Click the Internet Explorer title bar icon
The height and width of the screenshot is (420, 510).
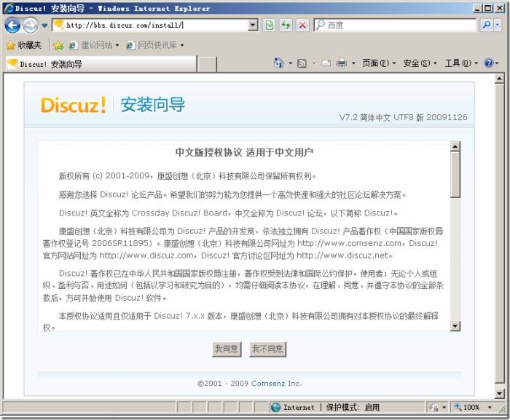(x=9, y=8)
